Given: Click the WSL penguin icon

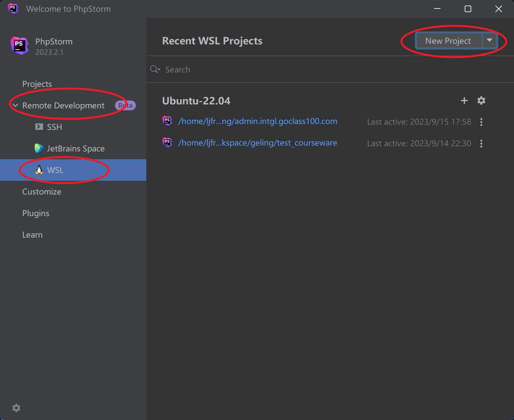Looking at the screenshot, I should click(x=39, y=170).
